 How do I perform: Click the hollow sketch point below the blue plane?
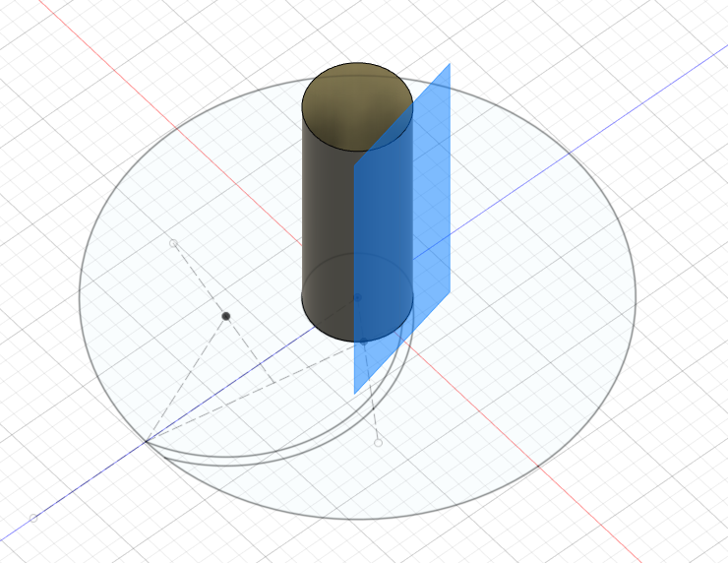(x=379, y=443)
